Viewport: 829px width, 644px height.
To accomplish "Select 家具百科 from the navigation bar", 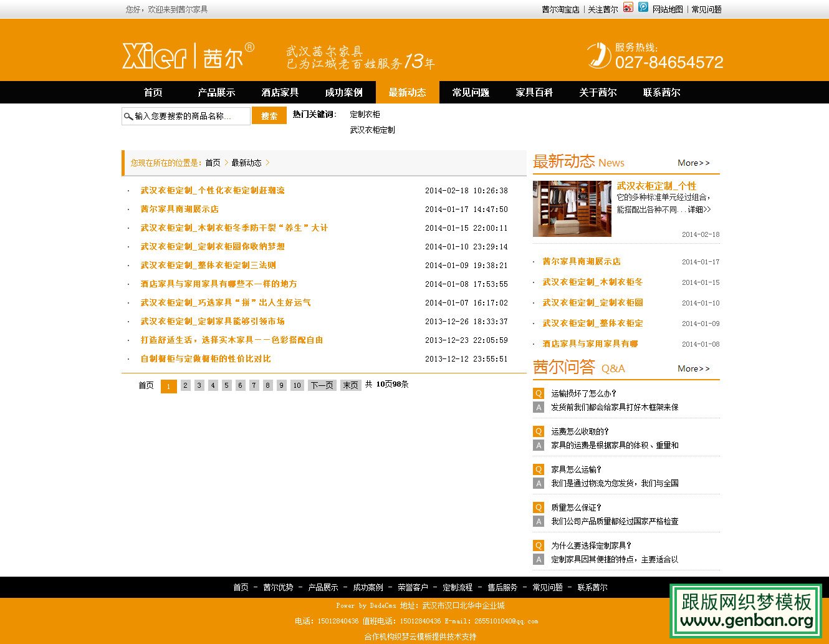I will click(534, 92).
